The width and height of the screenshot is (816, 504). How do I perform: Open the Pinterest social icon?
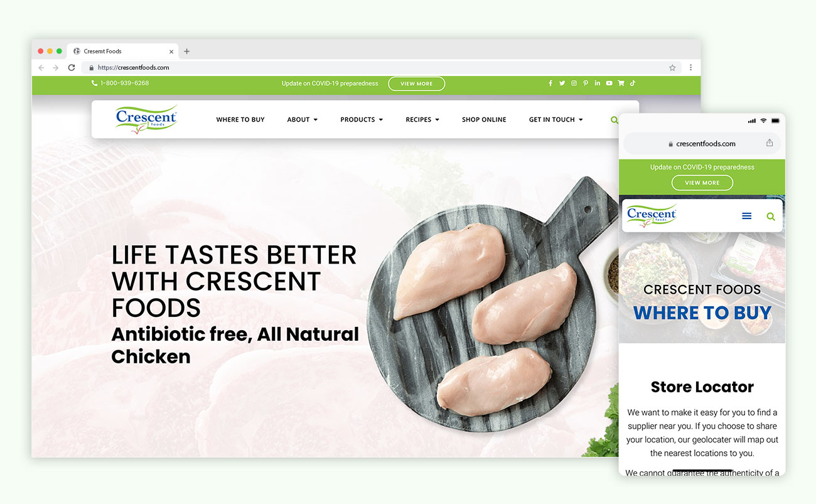[x=586, y=83]
